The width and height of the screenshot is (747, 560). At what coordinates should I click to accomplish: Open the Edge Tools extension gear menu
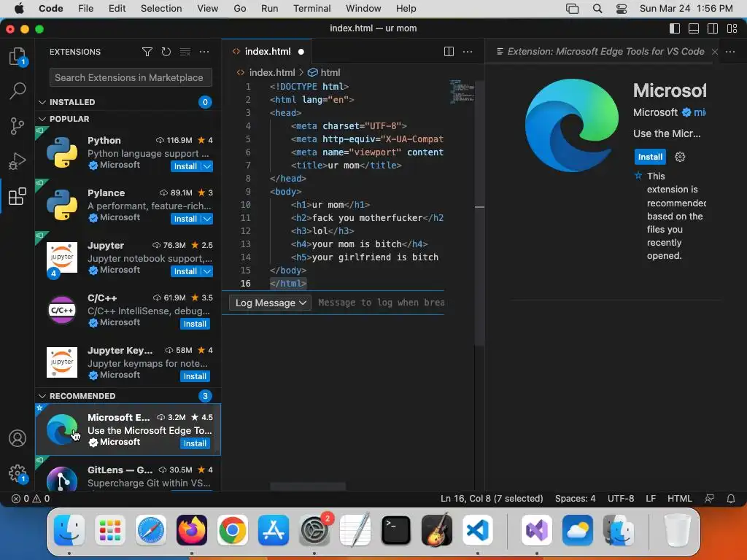point(680,157)
